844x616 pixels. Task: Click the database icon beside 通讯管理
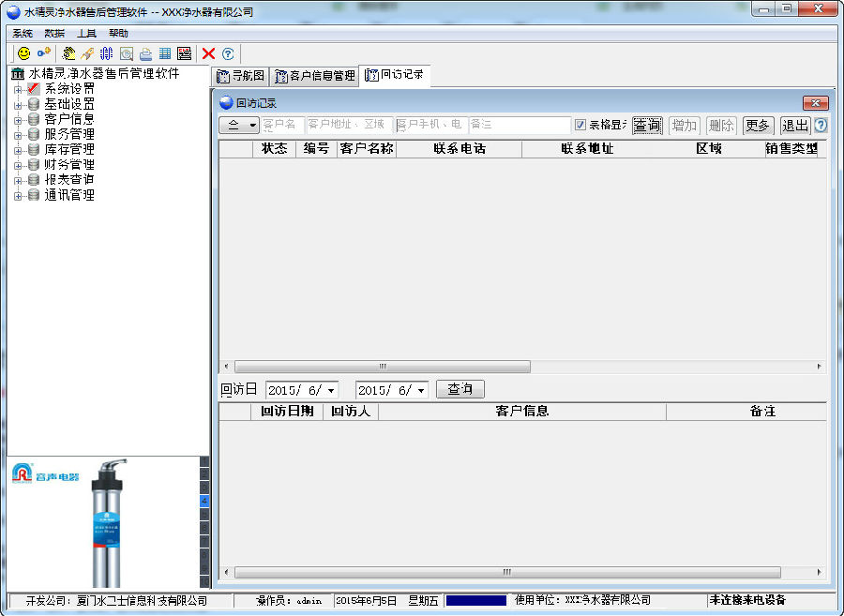34,195
